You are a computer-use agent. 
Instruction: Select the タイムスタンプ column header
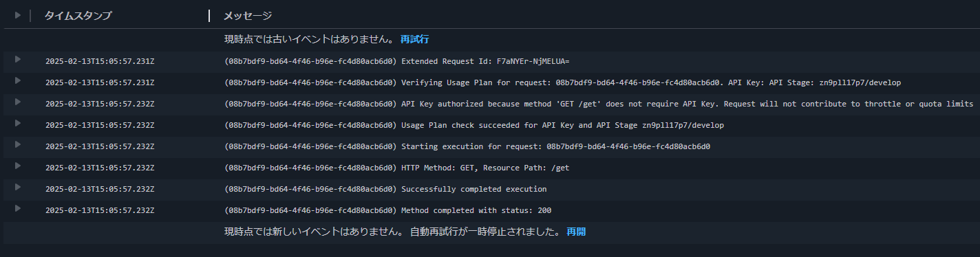(78, 15)
